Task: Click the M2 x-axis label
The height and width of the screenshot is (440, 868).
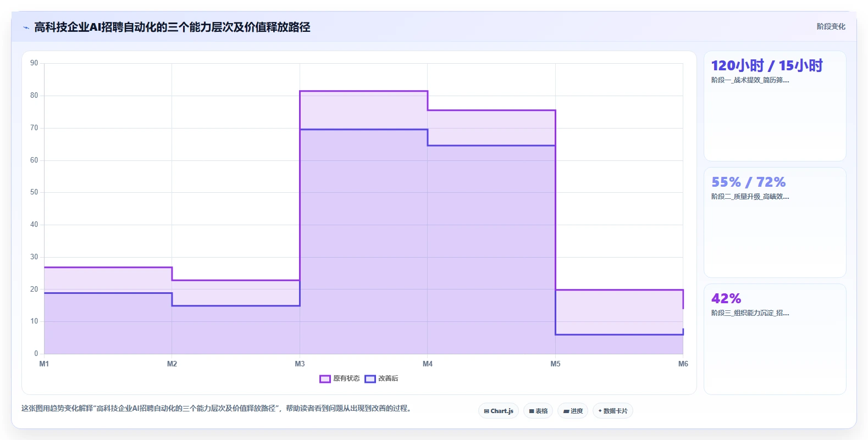Action: (172, 364)
